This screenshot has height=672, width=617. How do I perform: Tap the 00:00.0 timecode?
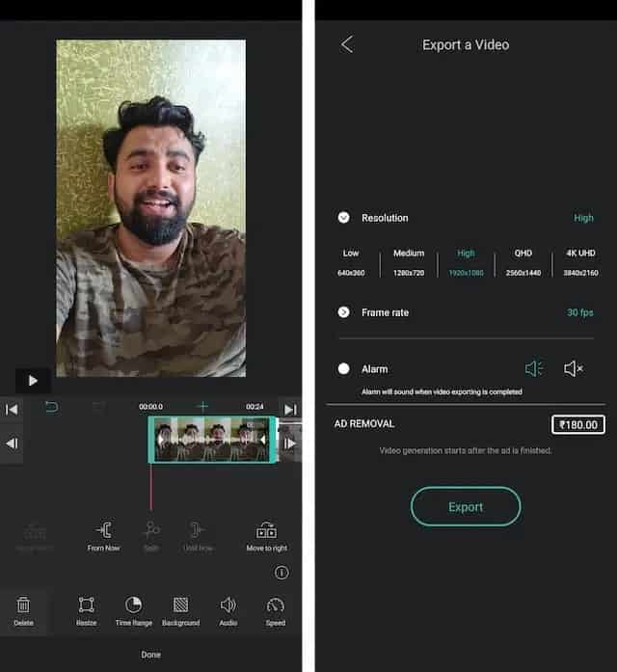(150, 406)
